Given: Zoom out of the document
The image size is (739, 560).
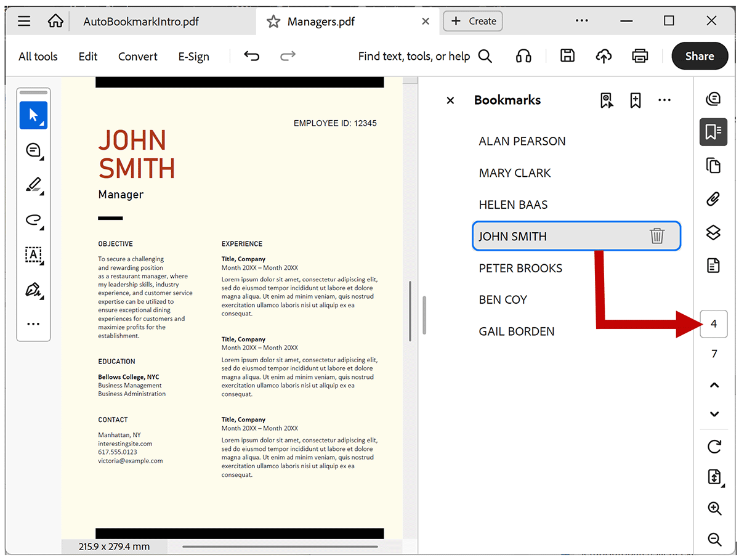Looking at the screenshot, I should pos(714,540).
